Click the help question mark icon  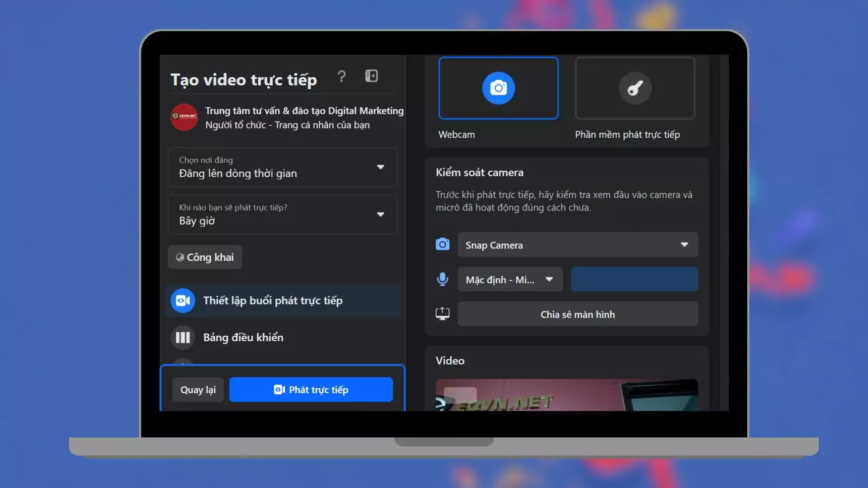(342, 76)
